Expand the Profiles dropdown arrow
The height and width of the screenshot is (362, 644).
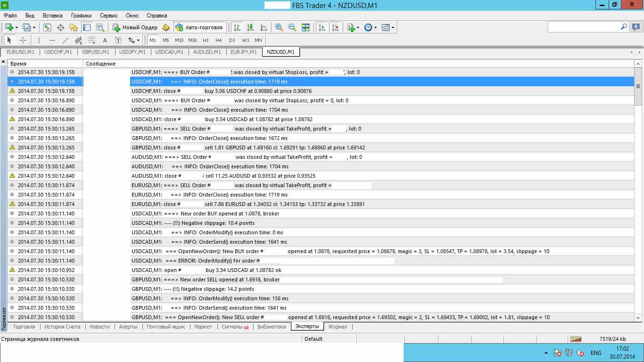(x=34, y=27)
